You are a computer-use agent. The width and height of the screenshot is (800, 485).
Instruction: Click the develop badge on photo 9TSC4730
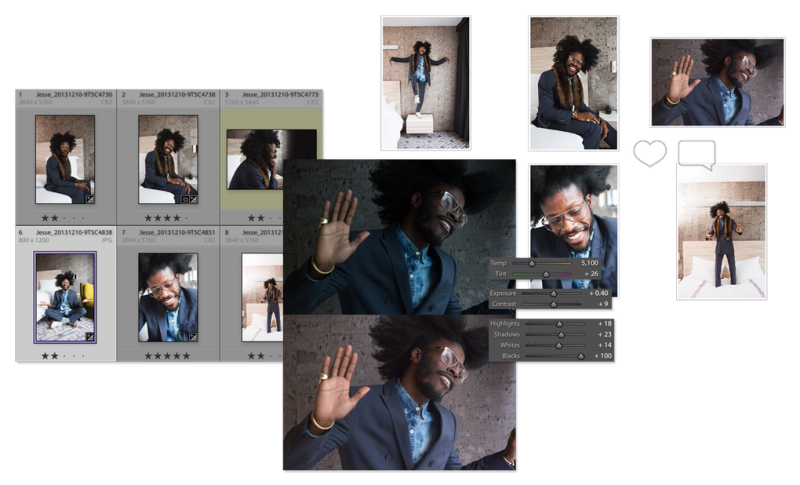[88, 198]
